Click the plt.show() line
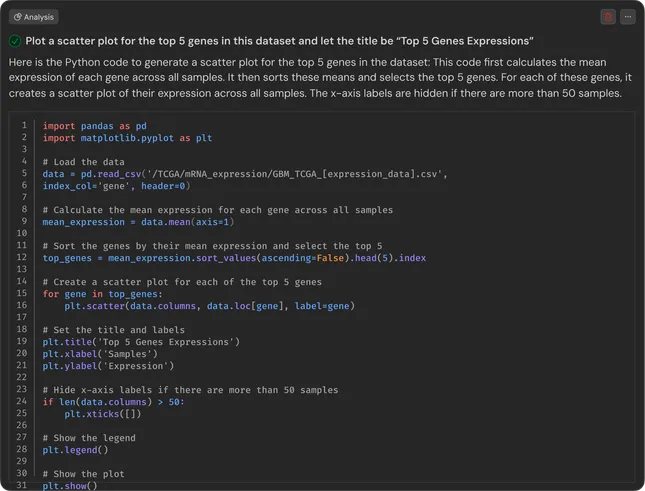The height and width of the screenshot is (491, 645). [70, 486]
